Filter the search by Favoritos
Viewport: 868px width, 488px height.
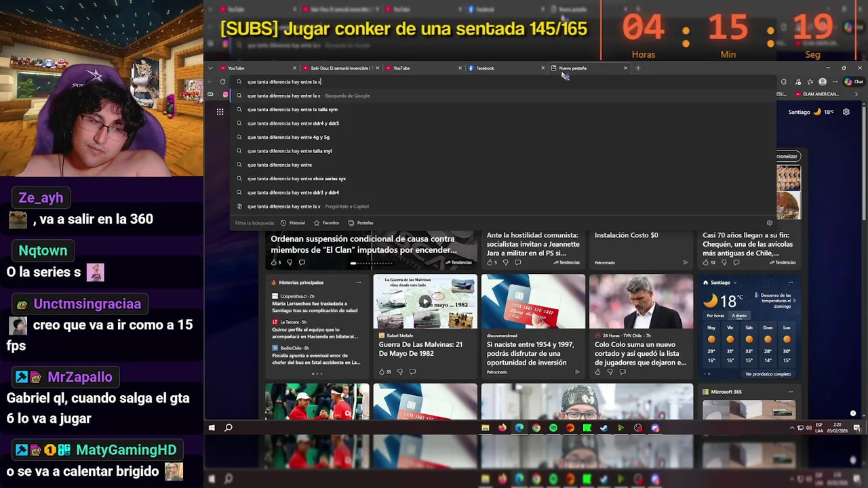point(326,223)
